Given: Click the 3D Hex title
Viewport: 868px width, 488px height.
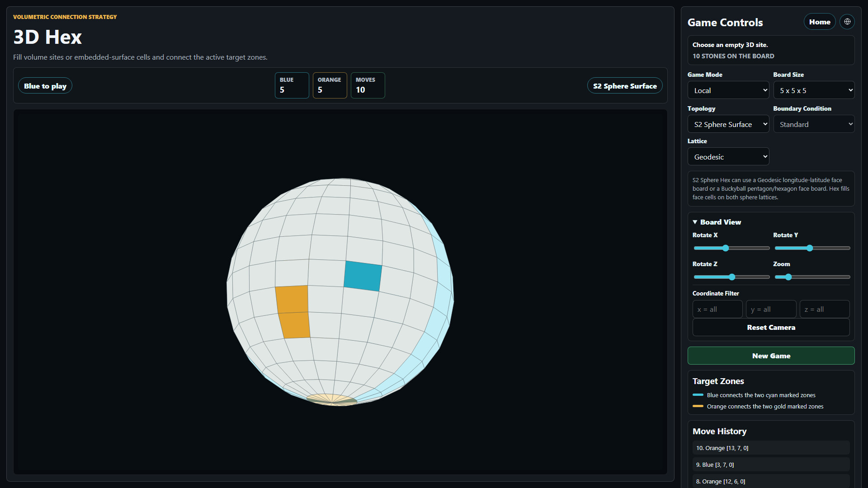Looking at the screenshot, I should [47, 37].
